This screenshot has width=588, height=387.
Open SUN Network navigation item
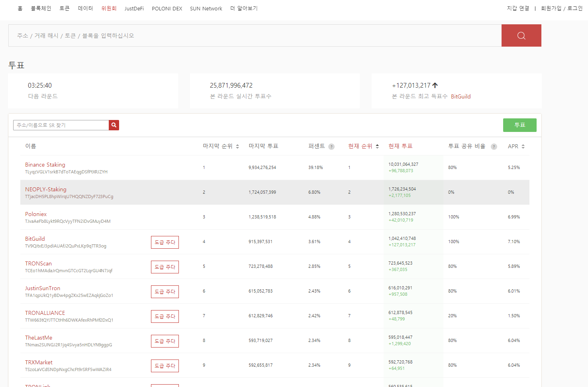tap(206, 8)
